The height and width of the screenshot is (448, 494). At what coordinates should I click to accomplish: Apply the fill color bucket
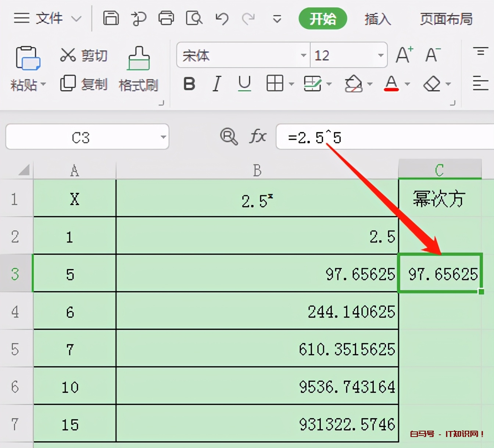point(353,83)
